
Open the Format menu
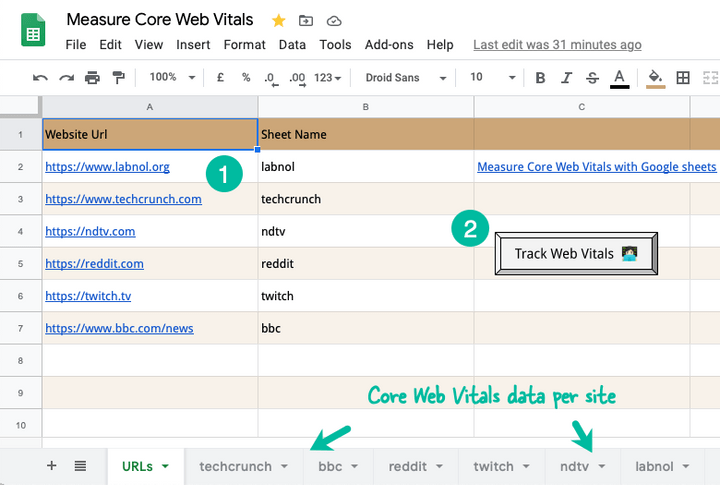(x=244, y=45)
